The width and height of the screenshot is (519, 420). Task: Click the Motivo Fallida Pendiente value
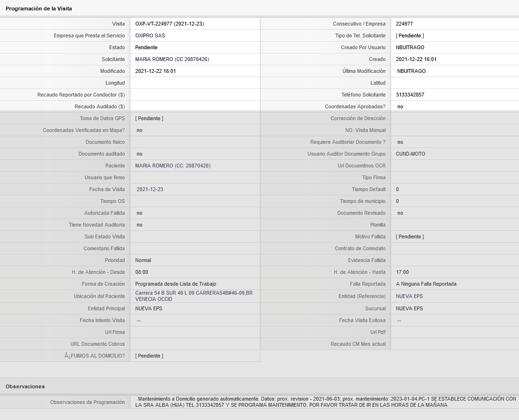pos(410,236)
